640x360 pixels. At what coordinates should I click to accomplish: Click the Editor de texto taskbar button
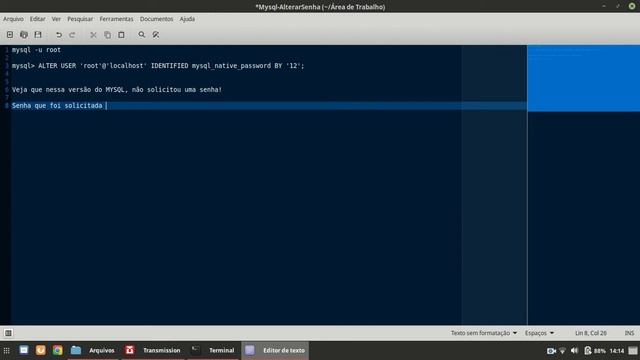275,350
